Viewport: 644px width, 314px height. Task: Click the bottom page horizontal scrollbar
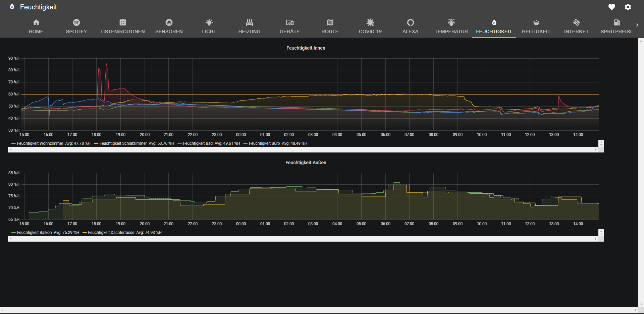319,310
